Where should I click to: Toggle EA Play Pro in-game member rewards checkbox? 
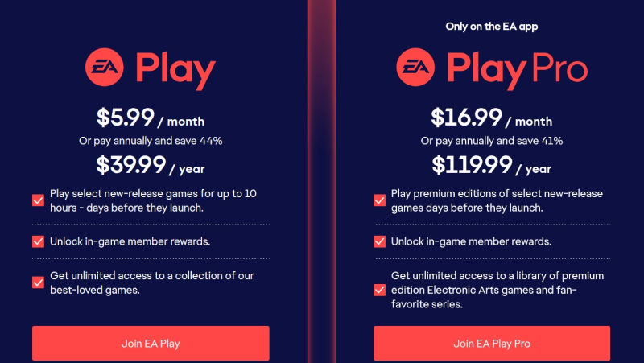coord(380,241)
